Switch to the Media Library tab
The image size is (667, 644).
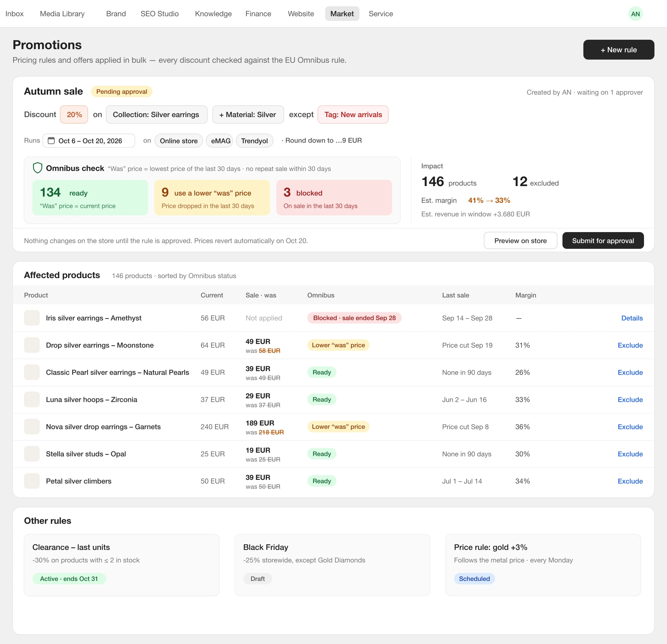click(x=62, y=14)
